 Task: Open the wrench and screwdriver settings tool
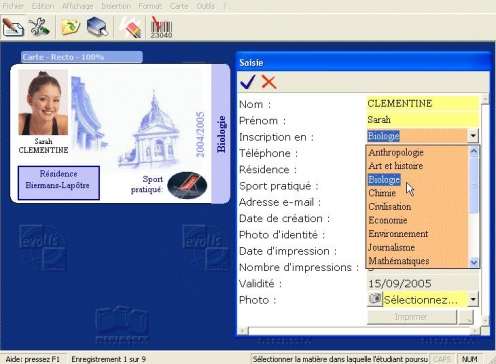click(x=39, y=27)
